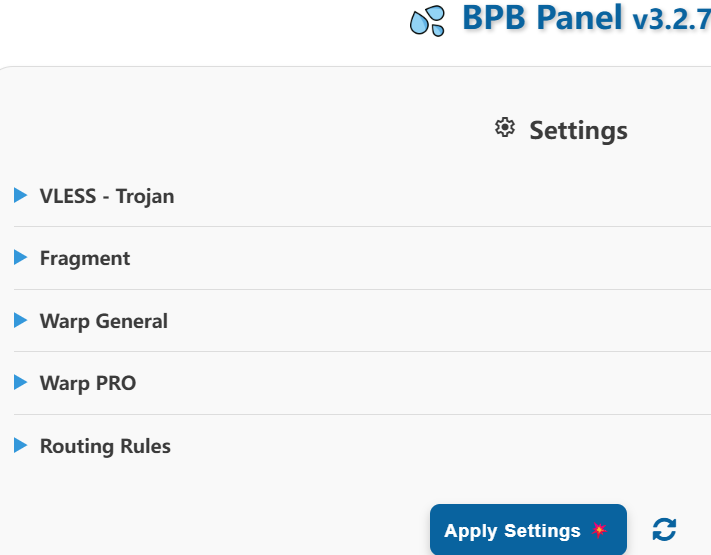Click the Settings heading text
The width and height of the screenshot is (711, 555).
click(578, 130)
